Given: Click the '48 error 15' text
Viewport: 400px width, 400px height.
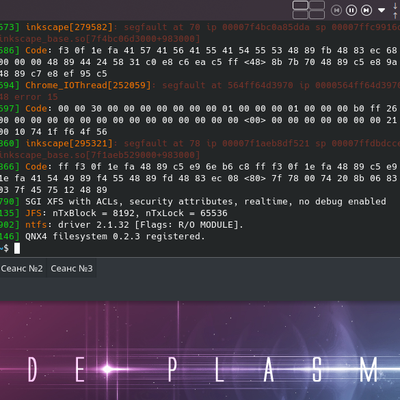Looking at the screenshot, I should coord(29,97).
